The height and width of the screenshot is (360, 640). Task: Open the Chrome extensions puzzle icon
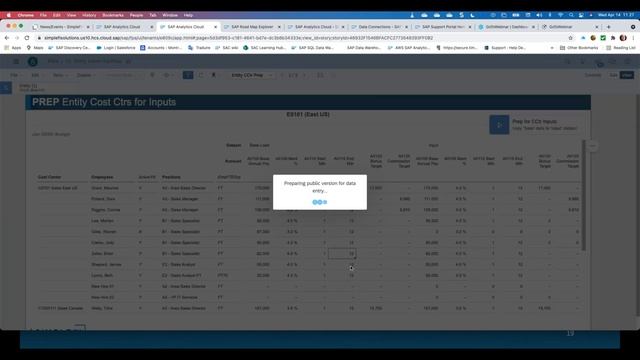click(x=613, y=38)
